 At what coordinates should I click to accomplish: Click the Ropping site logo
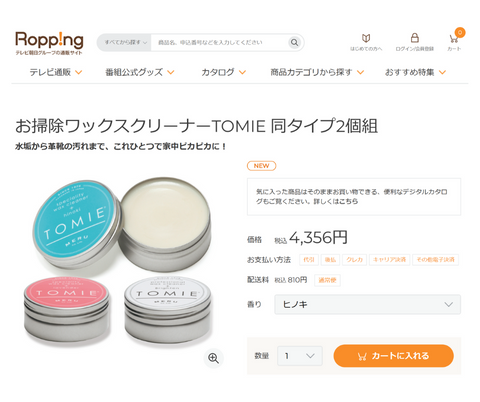click(49, 43)
